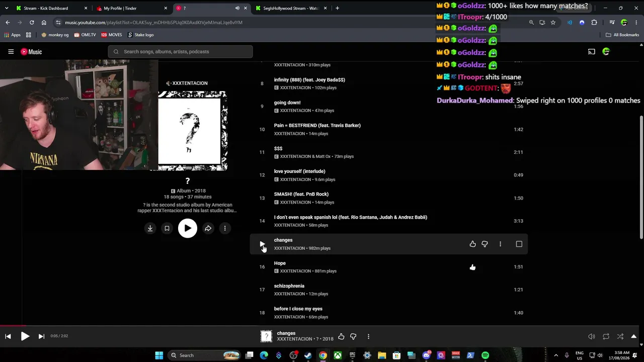The height and width of the screenshot is (362, 644).
Task: Go back to the previous page
Action: (8, 22)
